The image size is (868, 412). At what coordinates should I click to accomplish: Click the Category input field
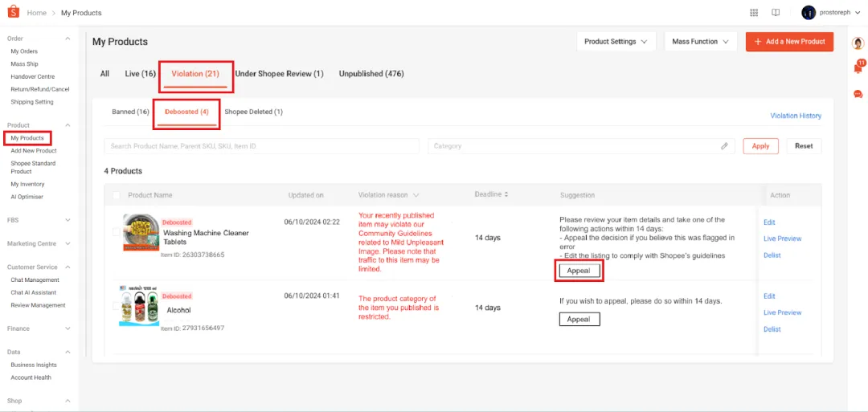pyautogui.click(x=581, y=146)
